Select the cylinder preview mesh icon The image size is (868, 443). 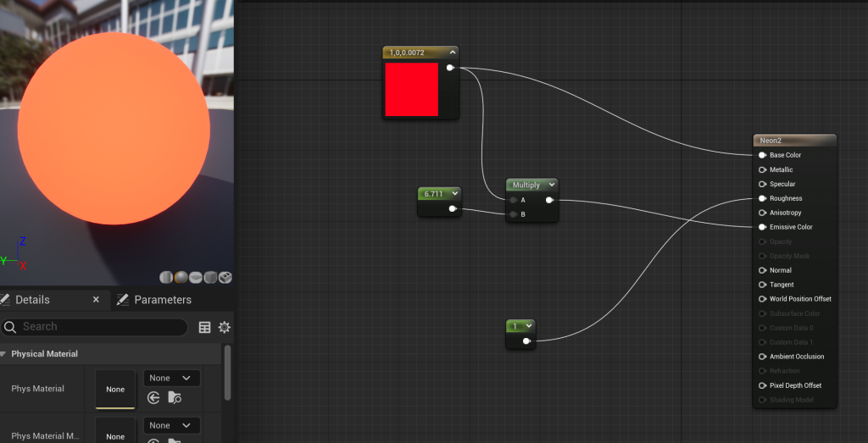(165, 277)
